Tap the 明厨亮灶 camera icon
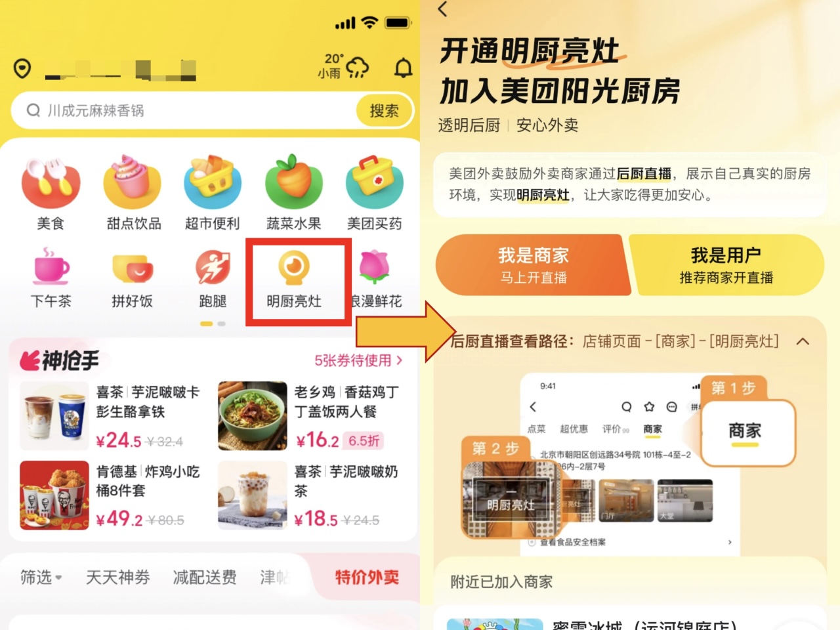 click(294, 268)
